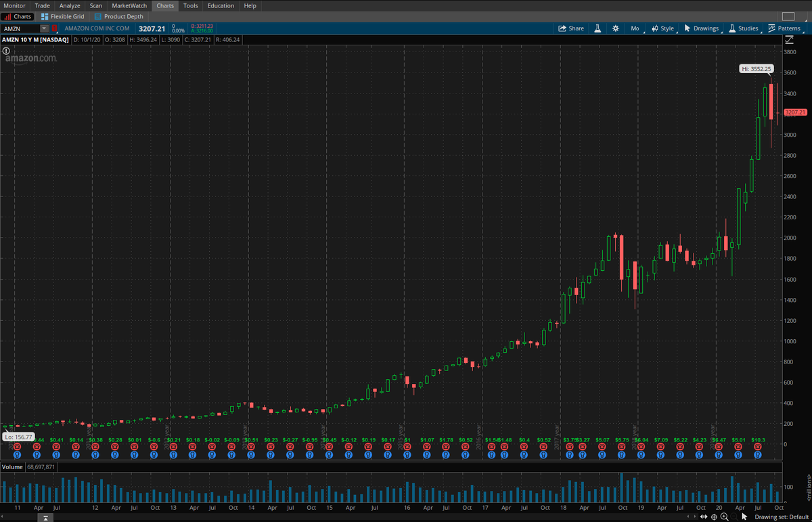Open chart settings gear icon
812x522 pixels.
pos(615,28)
